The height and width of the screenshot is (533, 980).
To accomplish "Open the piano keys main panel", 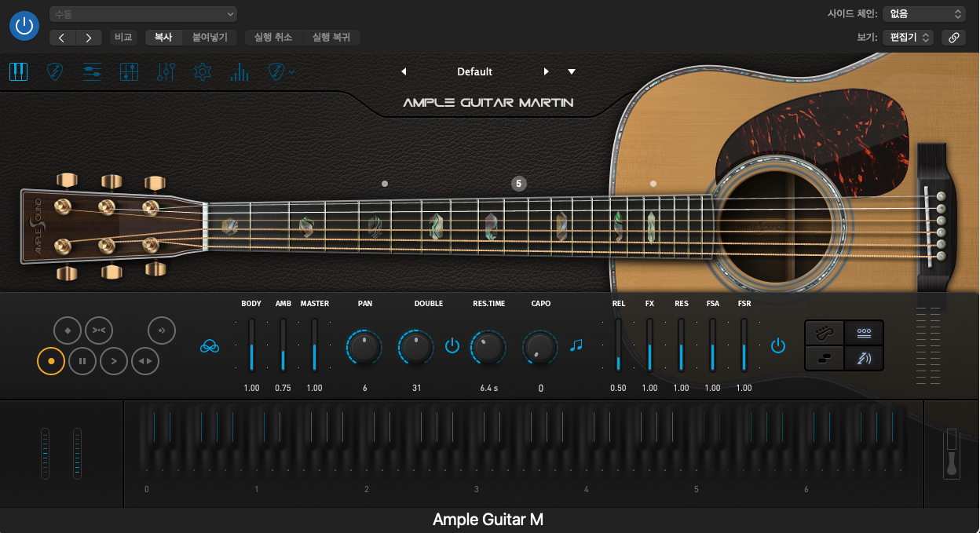I will pyautogui.click(x=18, y=72).
